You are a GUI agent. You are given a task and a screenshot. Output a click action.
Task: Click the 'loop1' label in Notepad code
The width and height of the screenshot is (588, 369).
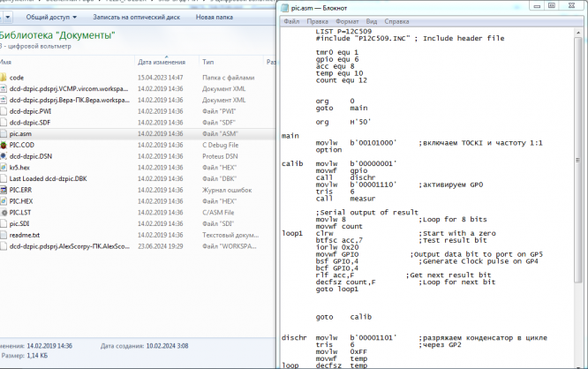click(292, 233)
